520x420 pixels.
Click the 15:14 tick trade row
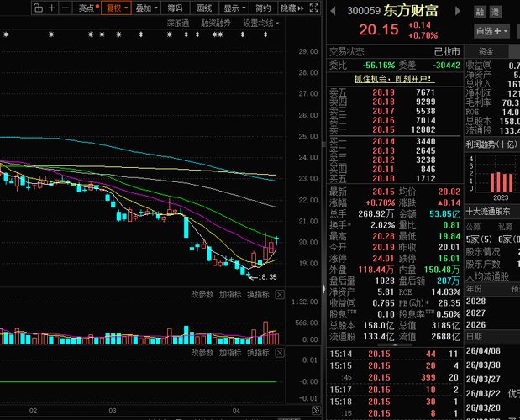click(395, 354)
